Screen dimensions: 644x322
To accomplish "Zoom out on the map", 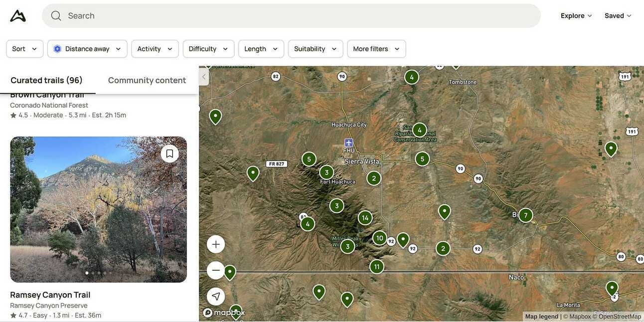I will click(x=216, y=270).
